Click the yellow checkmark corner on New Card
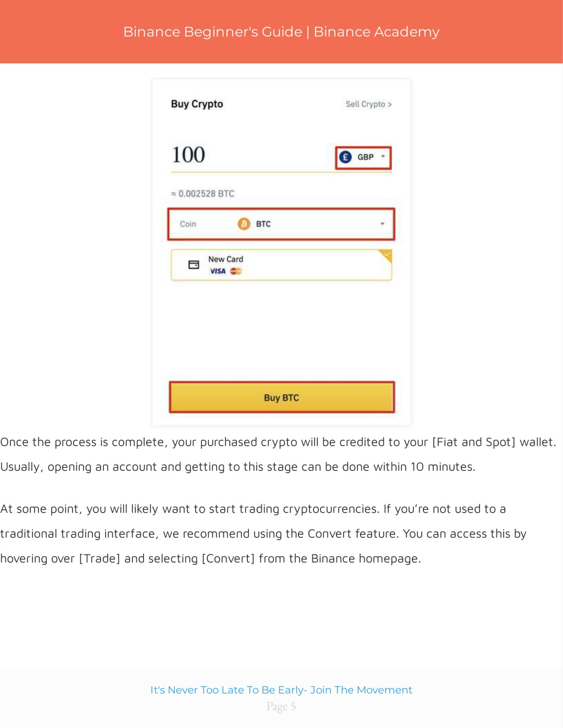 click(386, 255)
